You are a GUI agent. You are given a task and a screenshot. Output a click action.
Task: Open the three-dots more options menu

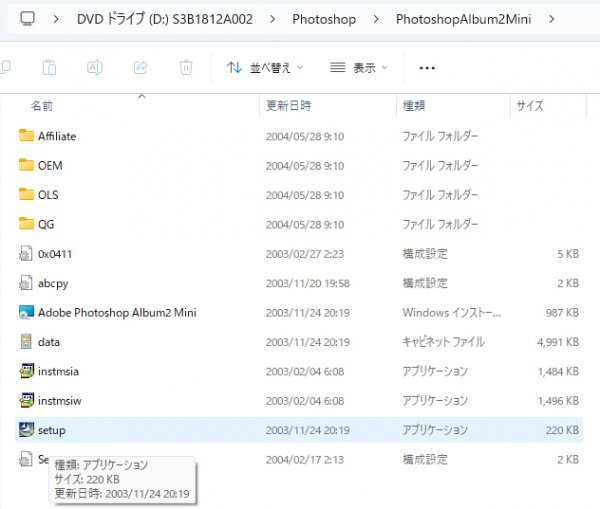point(427,68)
